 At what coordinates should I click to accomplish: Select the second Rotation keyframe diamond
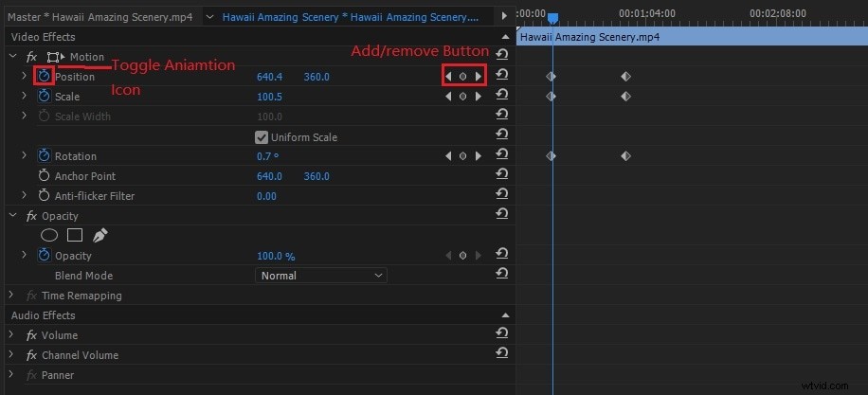click(625, 156)
